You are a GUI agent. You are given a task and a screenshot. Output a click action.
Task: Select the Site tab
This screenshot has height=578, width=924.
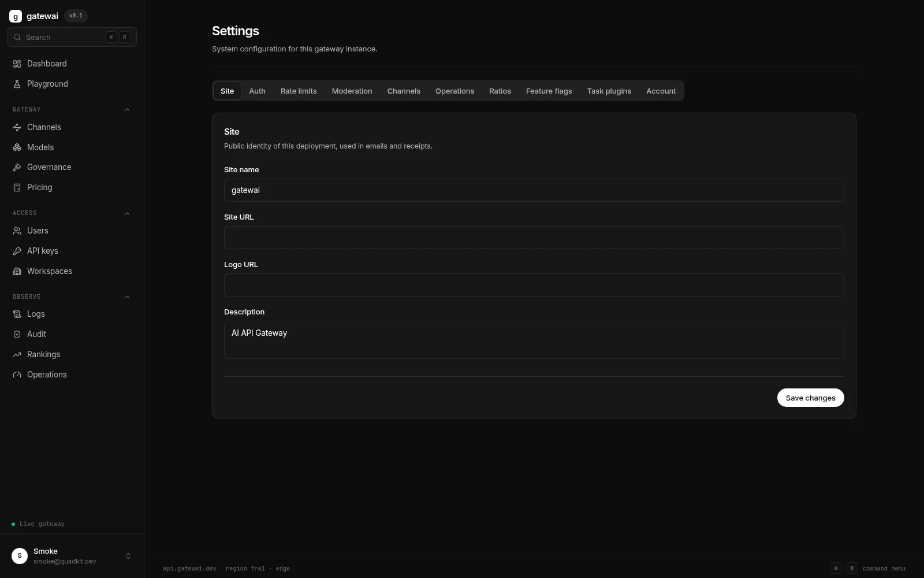228,91
